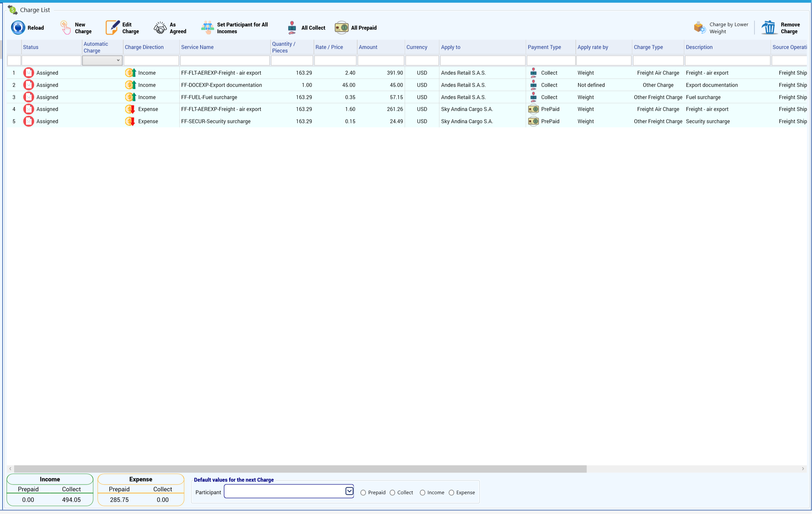Click the scroll left arrow
The image size is (812, 514).
click(x=11, y=469)
